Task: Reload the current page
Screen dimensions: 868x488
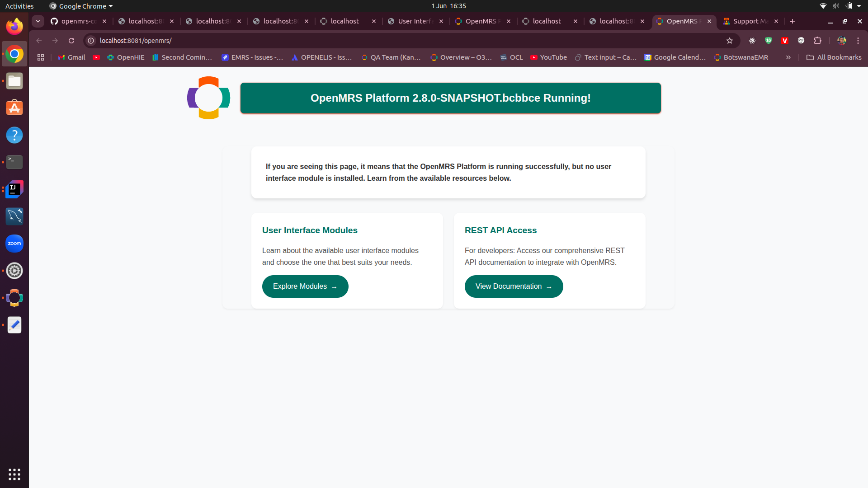Action: pos(71,41)
